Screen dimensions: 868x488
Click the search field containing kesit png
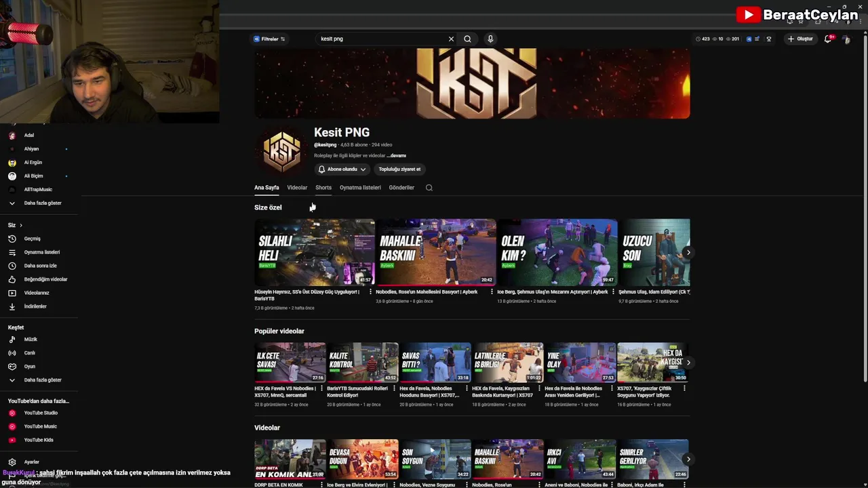[380, 39]
